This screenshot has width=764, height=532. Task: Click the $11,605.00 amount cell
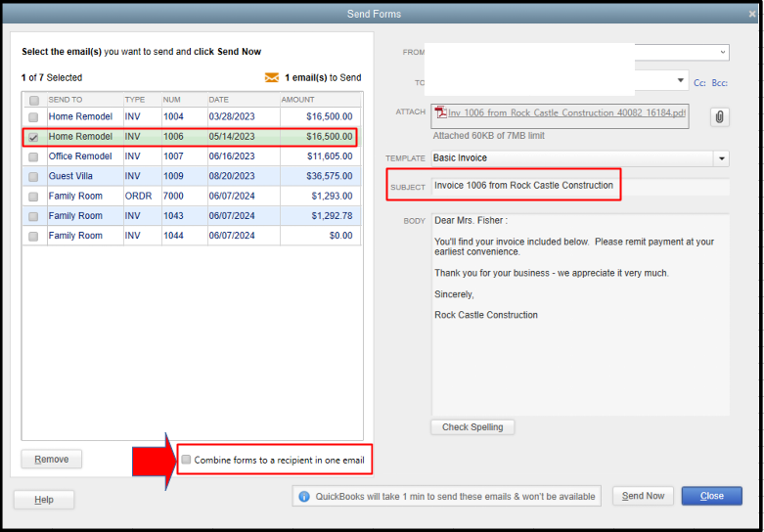point(320,156)
